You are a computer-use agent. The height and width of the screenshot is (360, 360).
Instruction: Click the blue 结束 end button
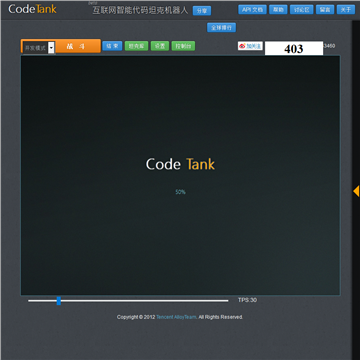(112, 46)
